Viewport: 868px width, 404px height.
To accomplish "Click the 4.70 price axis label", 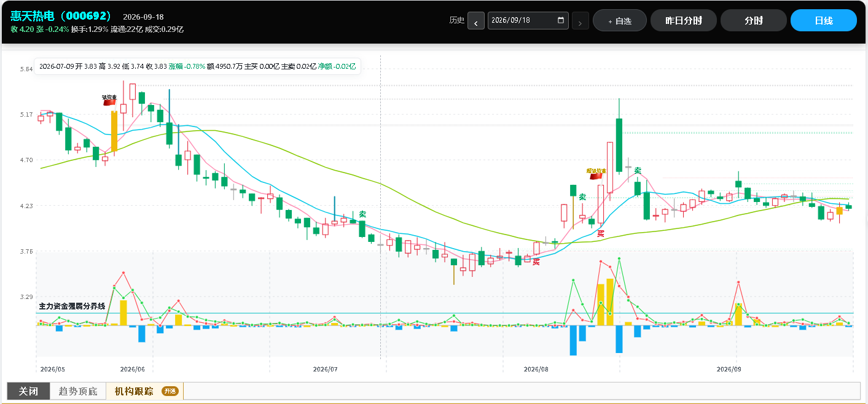I will click(x=26, y=160).
